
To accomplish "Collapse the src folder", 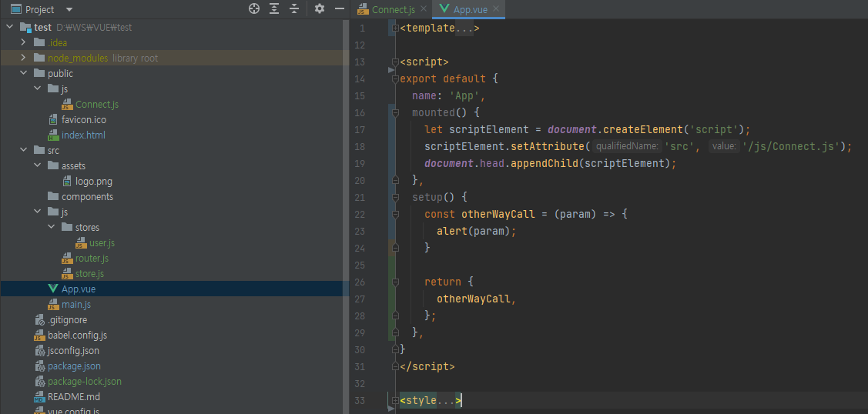I will [22, 150].
